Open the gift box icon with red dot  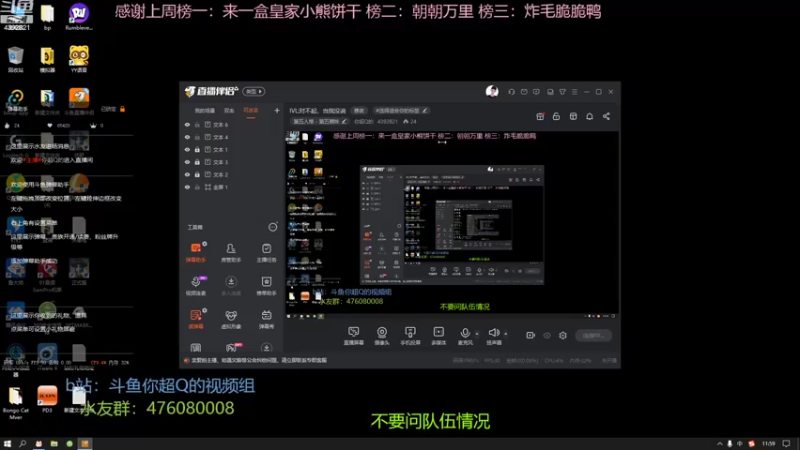click(x=540, y=116)
